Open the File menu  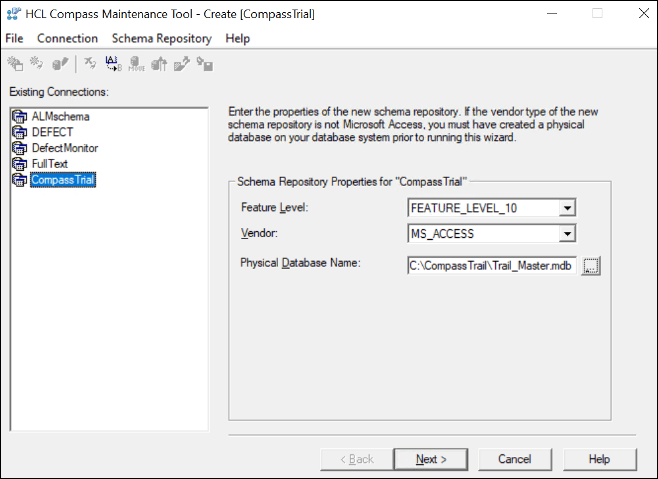point(14,38)
